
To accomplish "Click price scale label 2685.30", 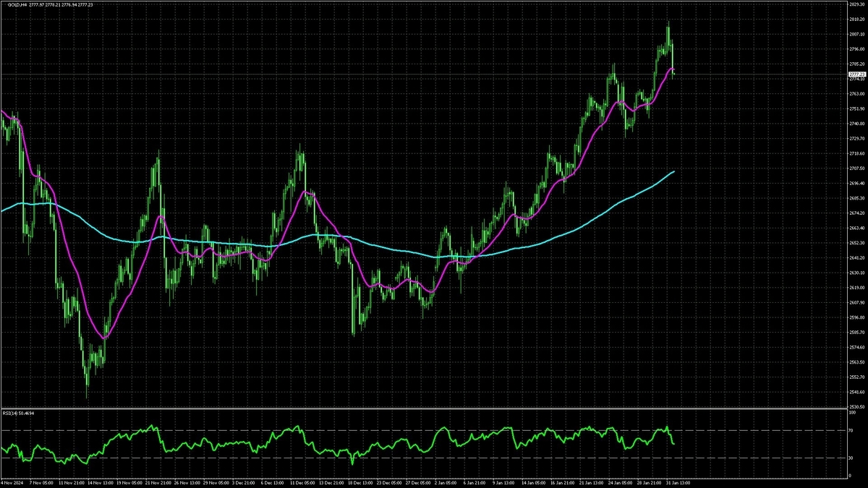I will click(x=856, y=198).
